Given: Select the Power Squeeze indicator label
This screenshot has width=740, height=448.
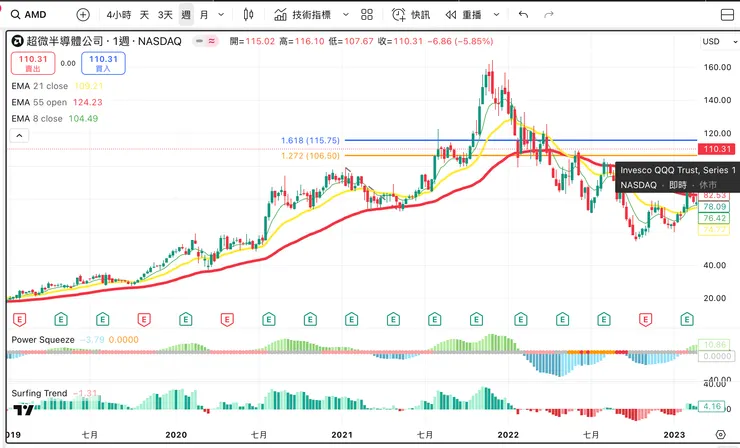Looking at the screenshot, I should click(44, 339).
